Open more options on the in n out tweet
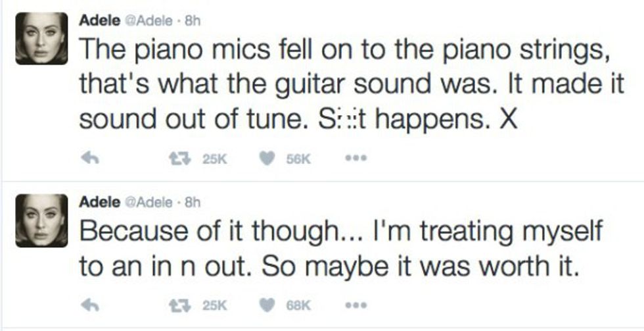644x331 pixels. [356, 305]
